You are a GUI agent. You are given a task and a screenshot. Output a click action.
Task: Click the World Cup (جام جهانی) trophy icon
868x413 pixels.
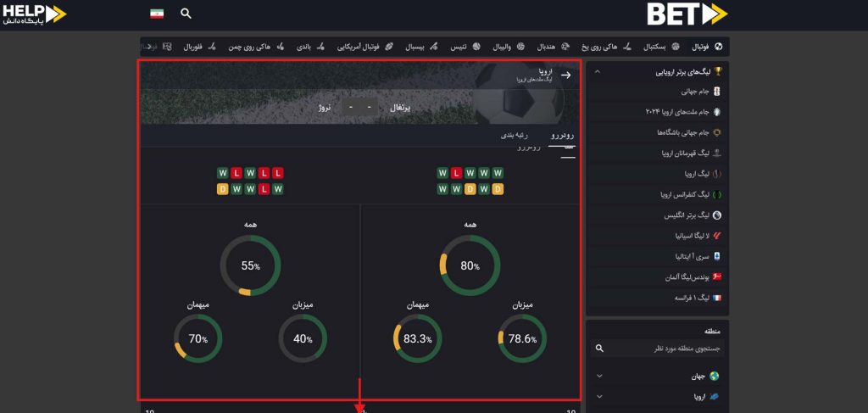click(x=717, y=92)
